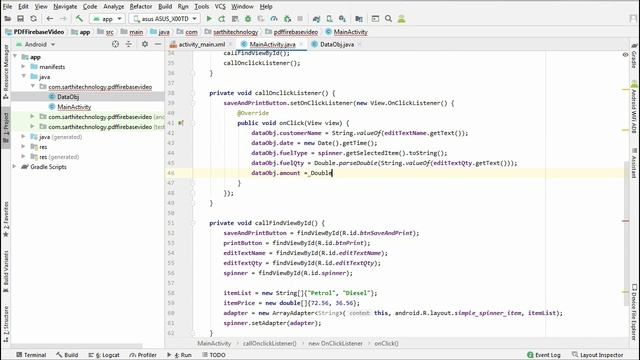
Task: Select the MainActivity.java editor tab
Action: (272, 44)
